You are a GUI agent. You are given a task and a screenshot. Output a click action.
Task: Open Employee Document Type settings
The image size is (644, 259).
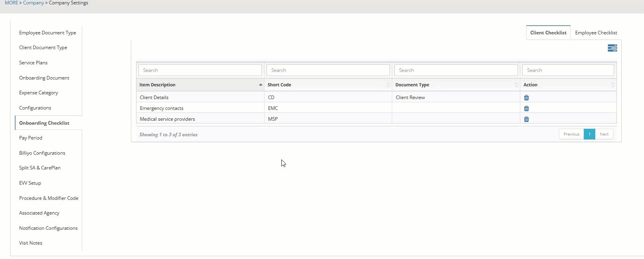tap(47, 33)
